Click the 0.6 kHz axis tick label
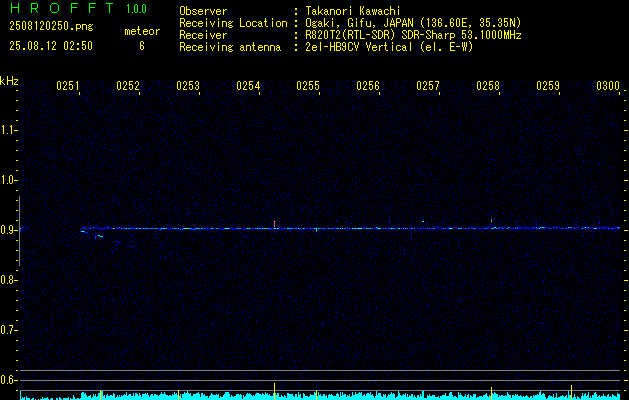Image resolution: width=629 pixels, height=400 pixels. coord(8,380)
